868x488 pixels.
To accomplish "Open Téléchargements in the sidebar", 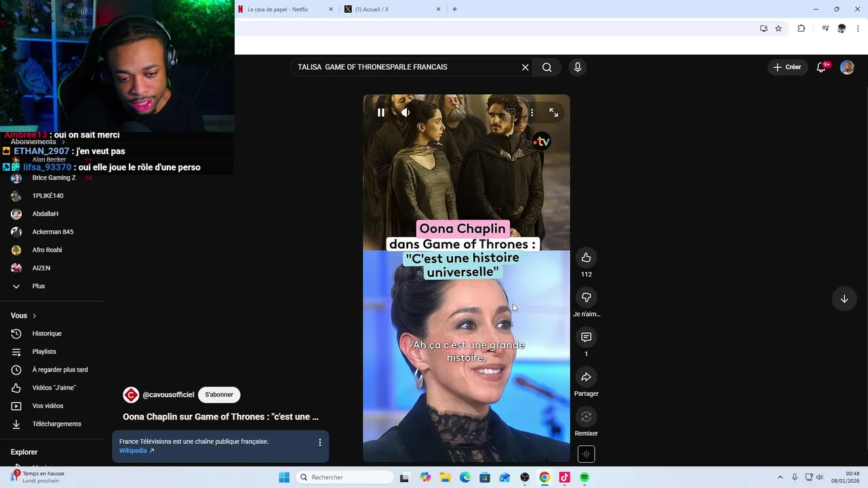I will (x=56, y=424).
